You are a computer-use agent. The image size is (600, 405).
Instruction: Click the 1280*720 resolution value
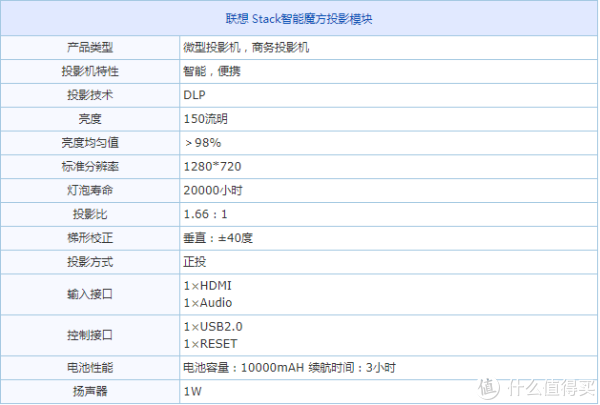click(212, 167)
